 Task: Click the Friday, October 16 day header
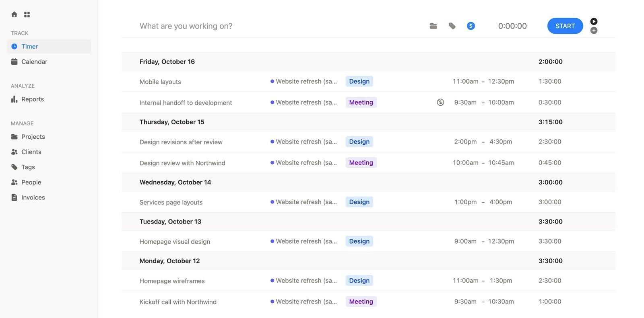pos(368,62)
